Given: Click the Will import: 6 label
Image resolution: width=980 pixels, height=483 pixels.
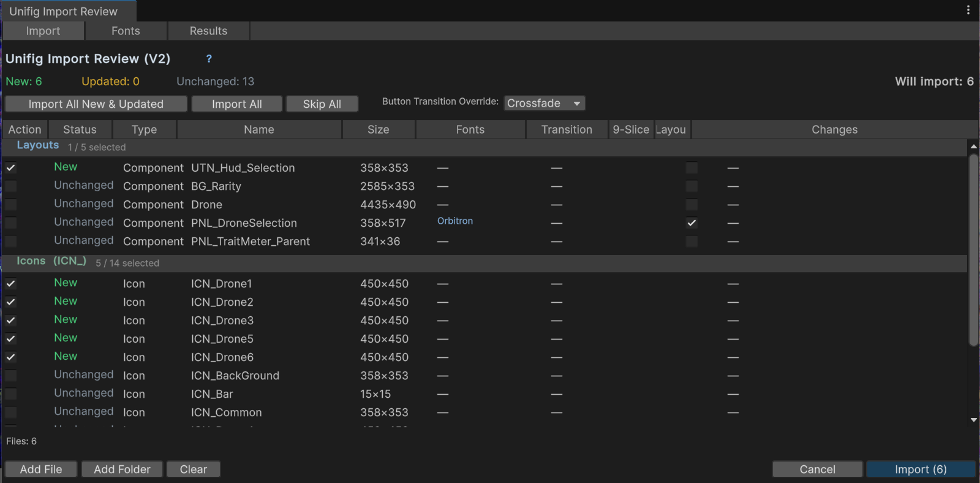Looking at the screenshot, I should coord(934,82).
